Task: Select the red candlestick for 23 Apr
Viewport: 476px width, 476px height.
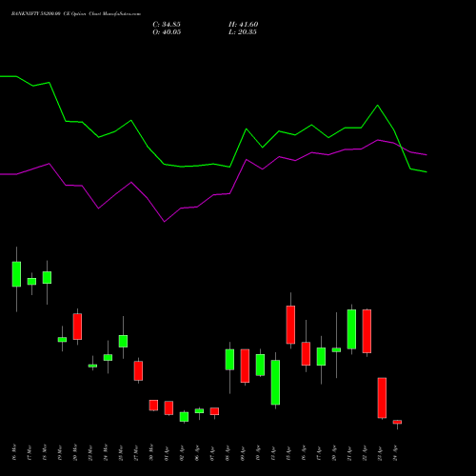Action: [382, 398]
